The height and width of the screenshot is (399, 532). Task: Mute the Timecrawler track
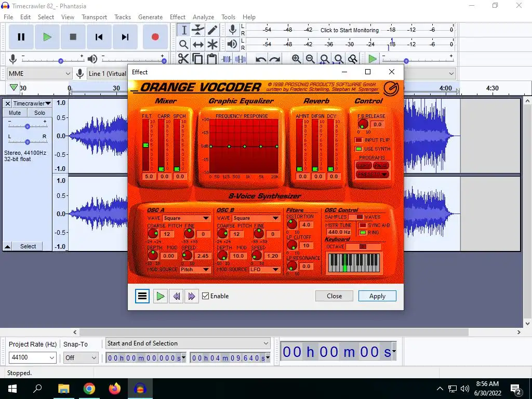click(x=15, y=113)
